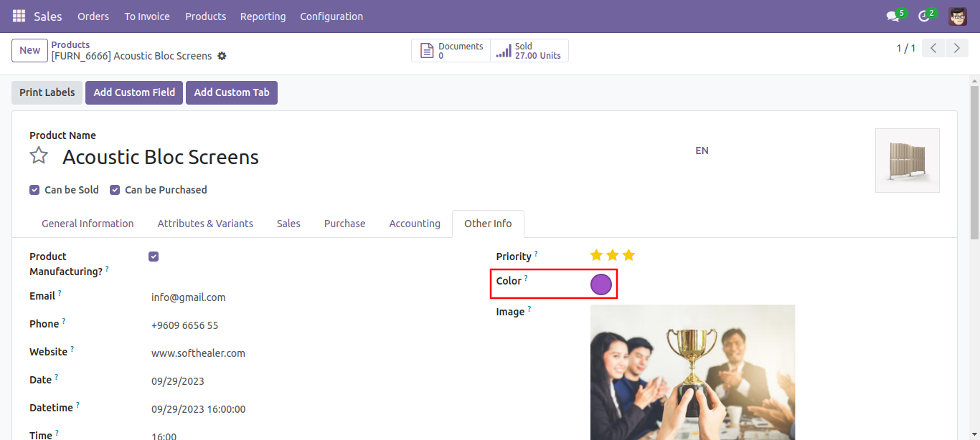Click the Sales app title
Viewport: 980px width, 440px height.
pos(48,16)
